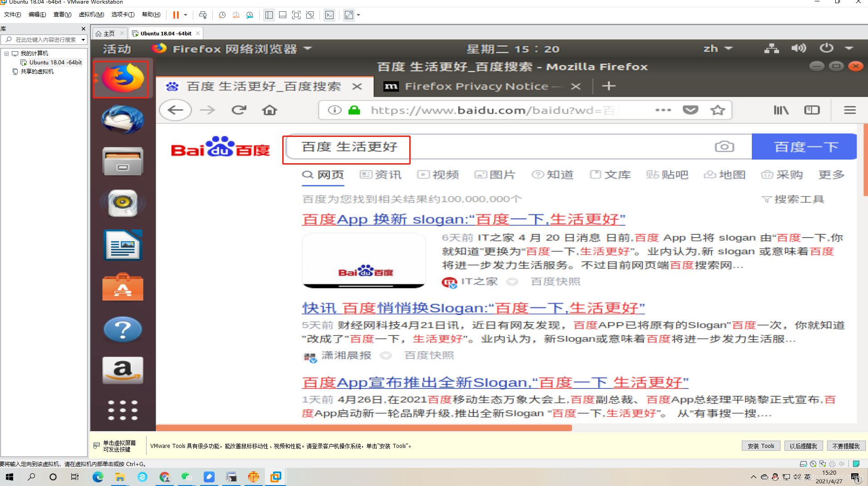868x486 pixels.
Task: Bookmark this page with the star icon
Action: pyautogui.click(x=717, y=110)
